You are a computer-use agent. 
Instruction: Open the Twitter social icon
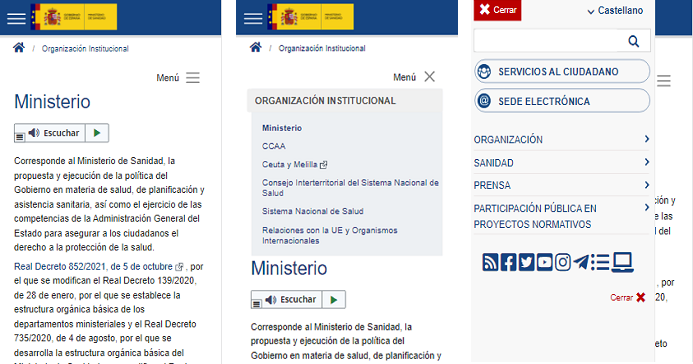(x=526, y=262)
